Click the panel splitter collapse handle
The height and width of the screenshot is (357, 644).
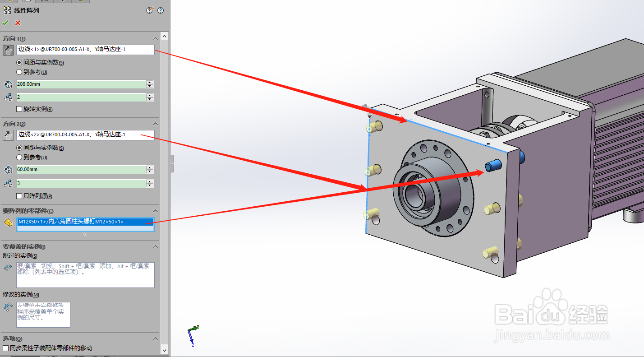pos(172,163)
